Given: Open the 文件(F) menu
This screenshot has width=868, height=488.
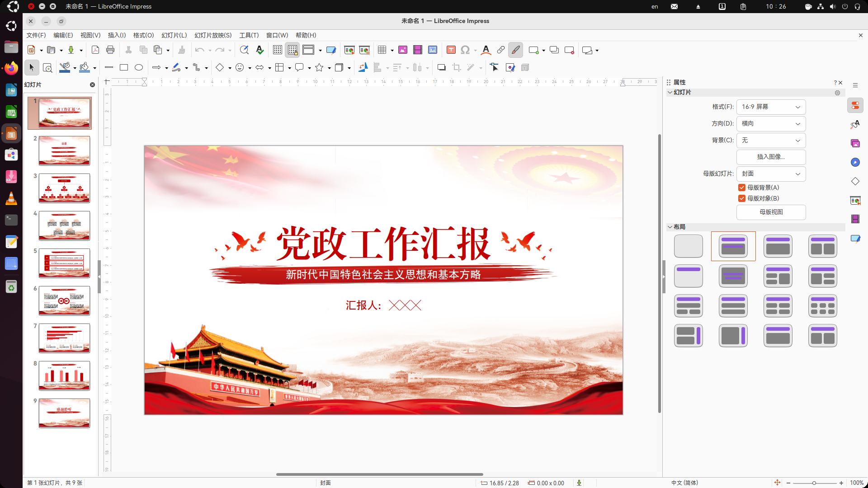Looking at the screenshot, I should point(36,35).
